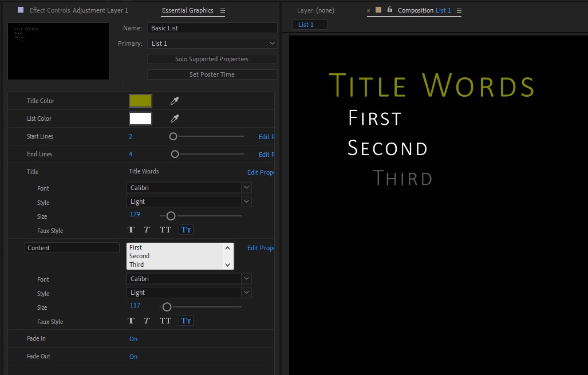Viewport: 588px width, 375px height.
Task: Toggle Small Caps for the Content text
Action: pos(186,320)
